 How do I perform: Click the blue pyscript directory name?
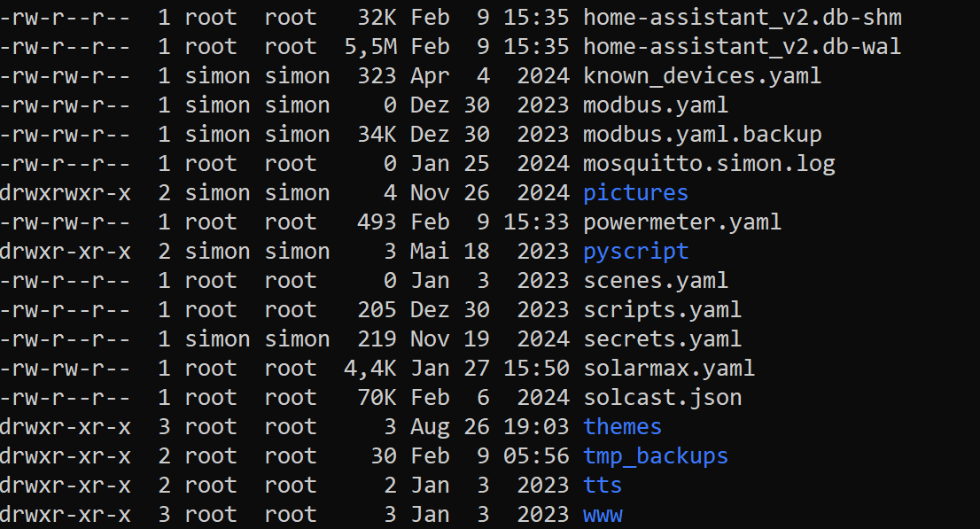[635, 251]
